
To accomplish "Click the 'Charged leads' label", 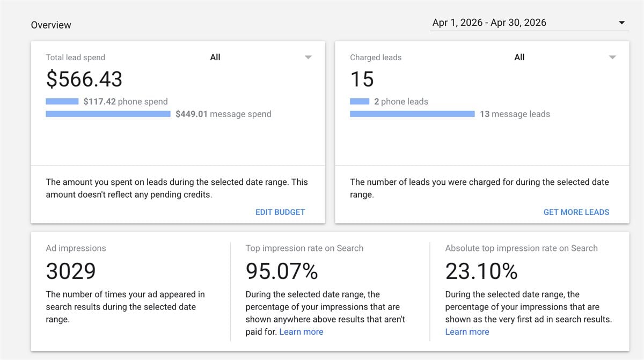I will [x=376, y=57].
